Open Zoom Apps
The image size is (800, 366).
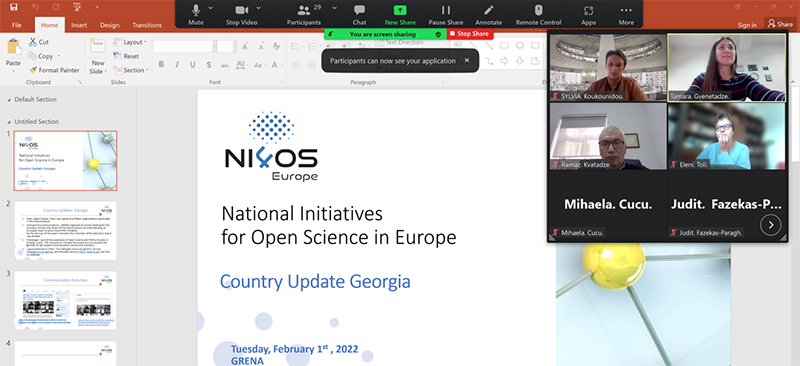click(588, 14)
